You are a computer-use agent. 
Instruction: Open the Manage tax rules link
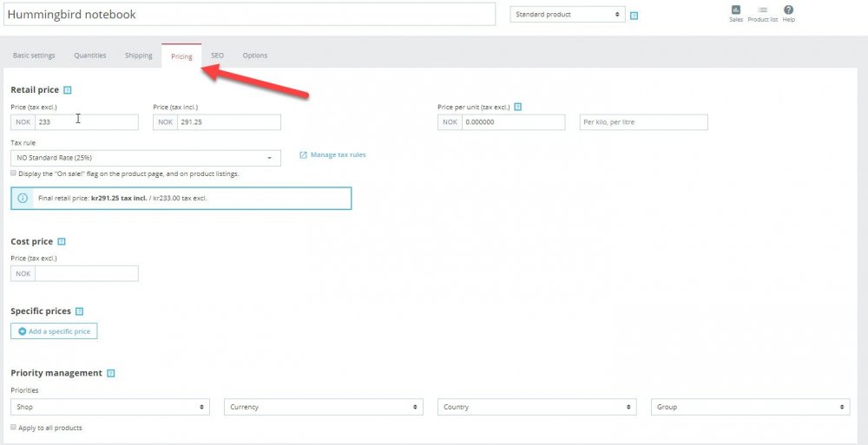coord(332,155)
